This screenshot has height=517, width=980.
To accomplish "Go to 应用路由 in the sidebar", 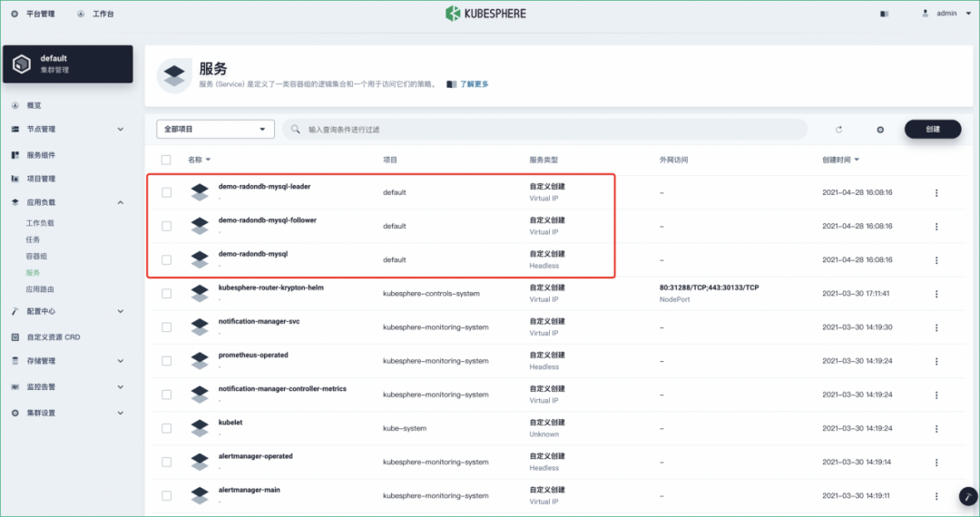I will [40, 289].
